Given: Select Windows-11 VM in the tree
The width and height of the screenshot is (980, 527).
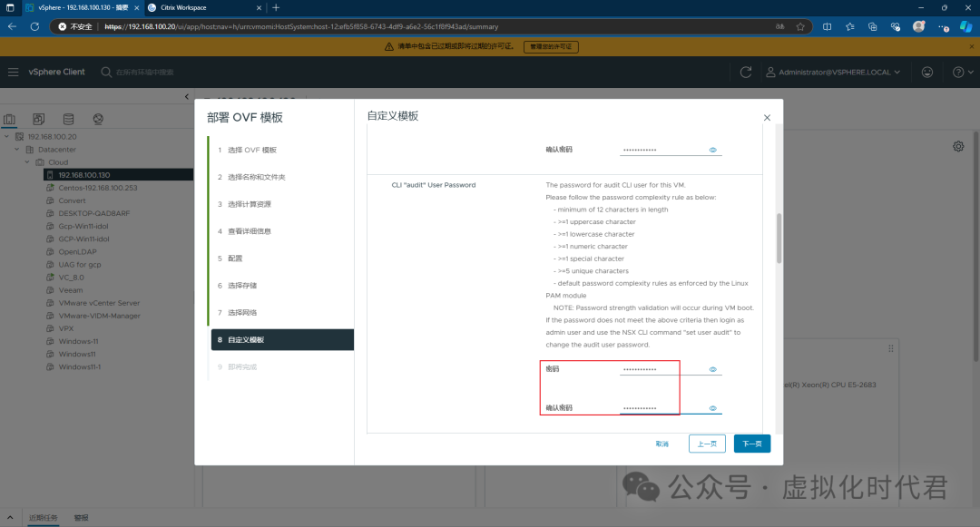Looking at the screenshot, I should [78, 341].
